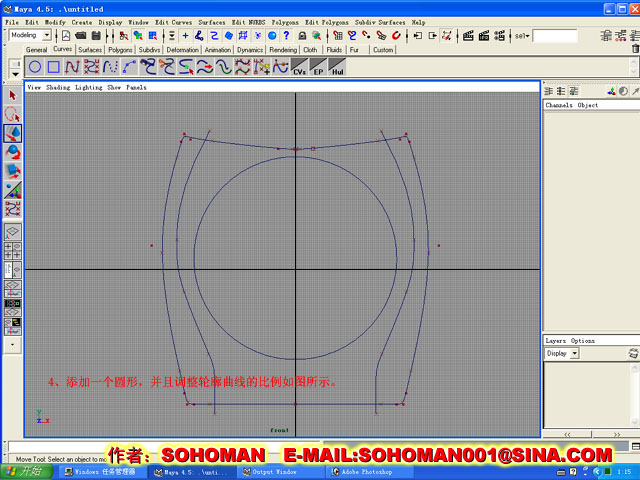The width and height of the screenshot is (640, 480).
Task: Choose the Lasso selection tool
Action: pos(12,114)
